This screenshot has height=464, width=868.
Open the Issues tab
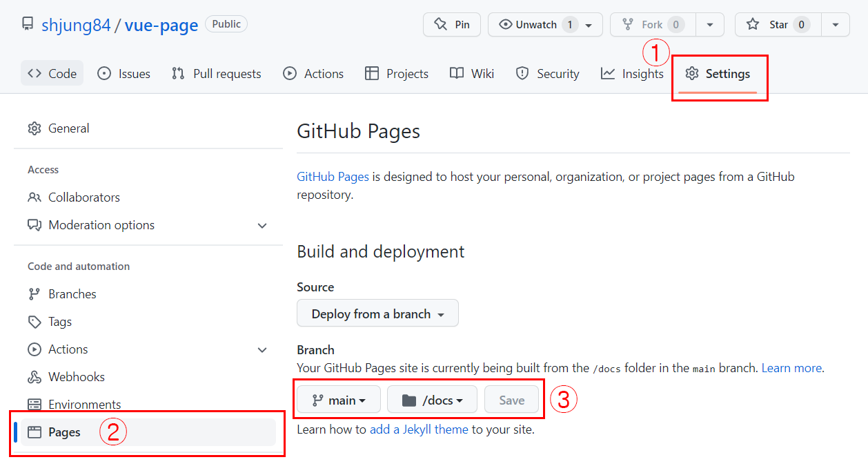(124, 73)
